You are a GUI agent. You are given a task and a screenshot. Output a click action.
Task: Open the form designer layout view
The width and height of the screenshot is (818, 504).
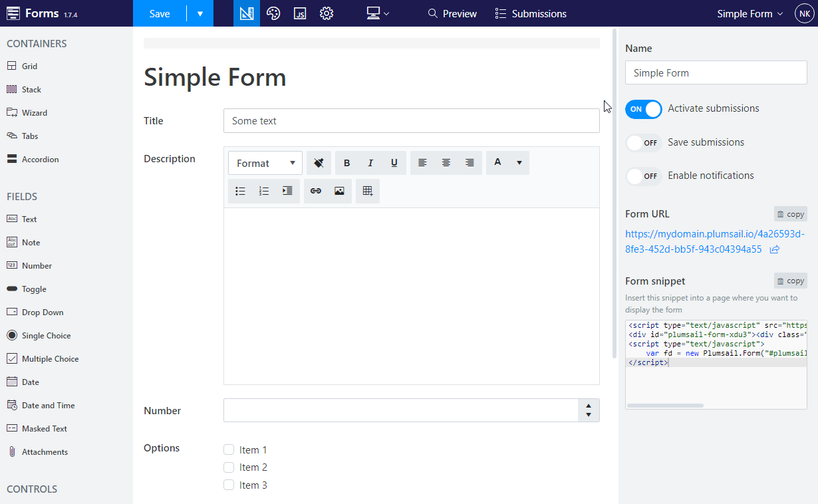(x=247, y=13)
